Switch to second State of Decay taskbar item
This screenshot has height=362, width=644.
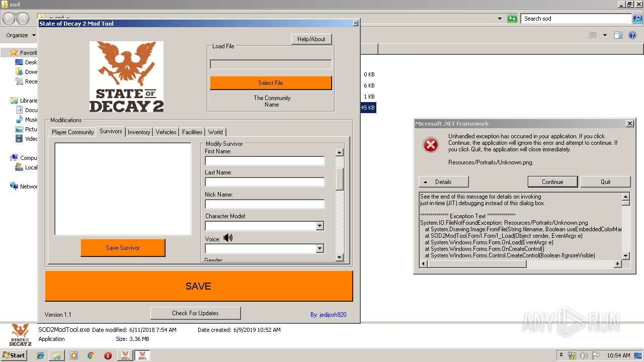click(x=142, y=355)
